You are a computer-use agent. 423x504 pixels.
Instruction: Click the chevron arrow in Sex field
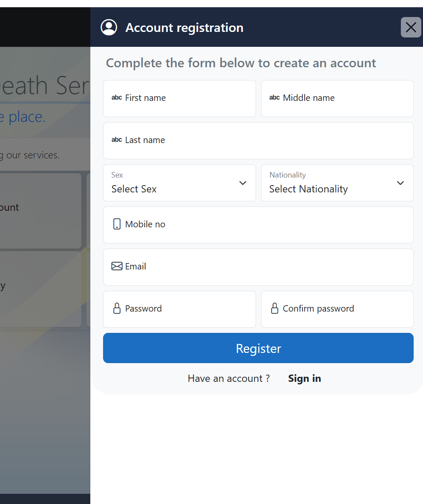click(x=243, y=183)
